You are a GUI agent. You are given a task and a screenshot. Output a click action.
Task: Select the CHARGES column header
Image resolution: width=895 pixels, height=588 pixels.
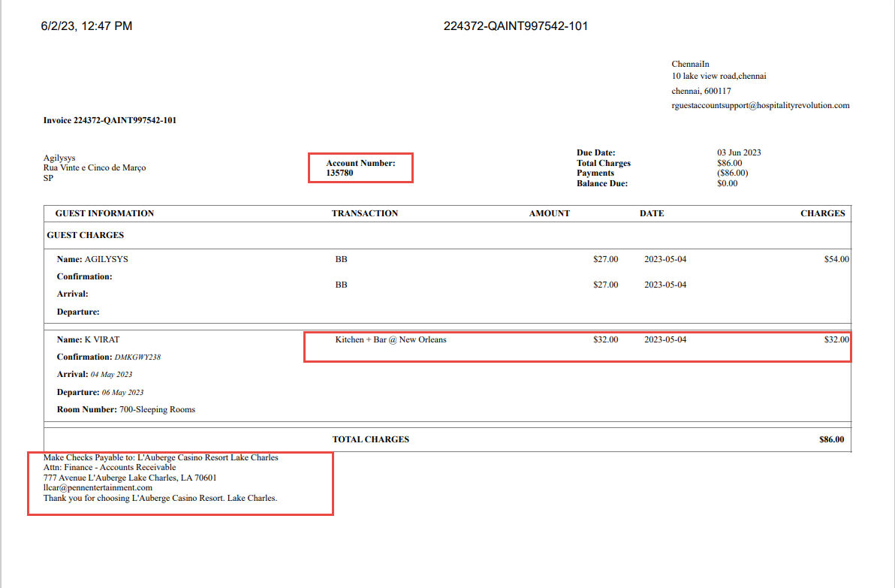tap(822, 213)
